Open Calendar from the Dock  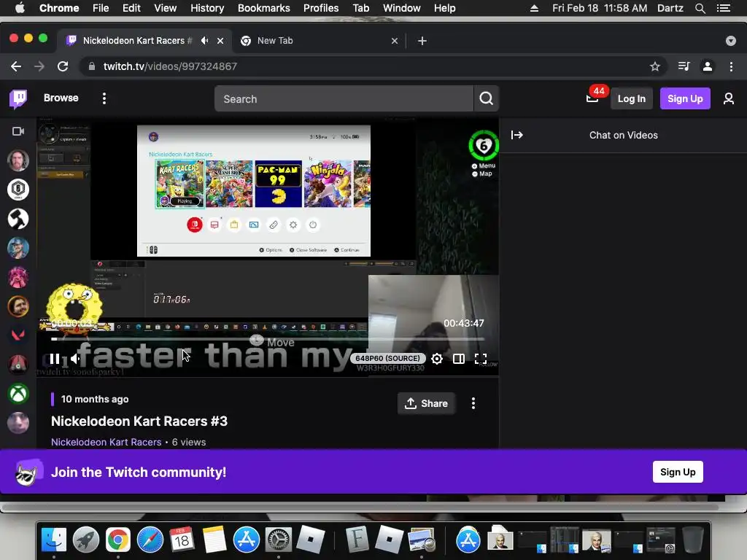(182, 540)
